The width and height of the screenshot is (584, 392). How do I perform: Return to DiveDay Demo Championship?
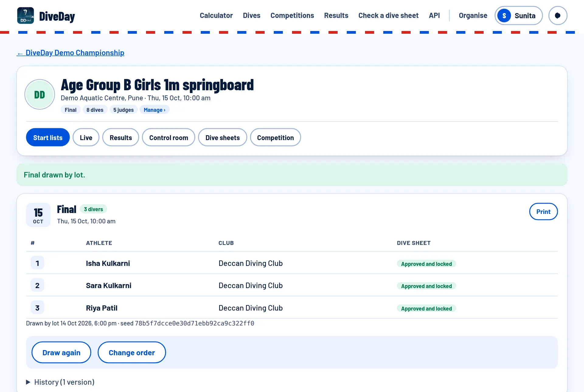tap(71, 53)
